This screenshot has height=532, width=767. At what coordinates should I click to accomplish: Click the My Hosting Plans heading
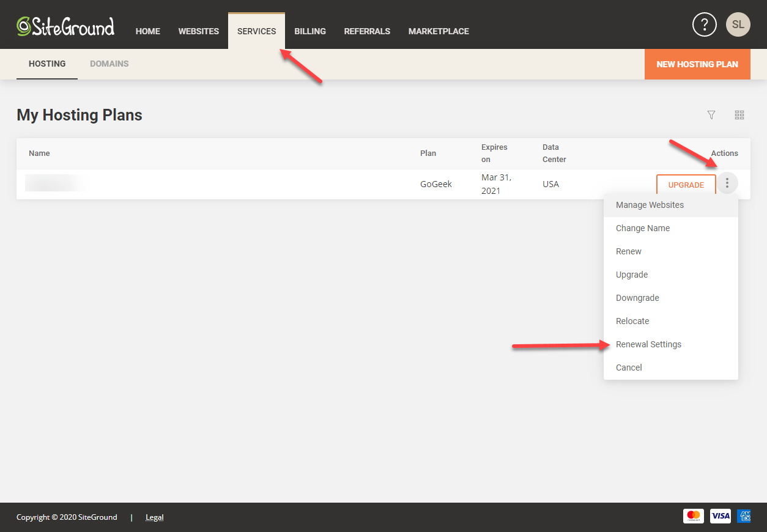tap(80, 115)
